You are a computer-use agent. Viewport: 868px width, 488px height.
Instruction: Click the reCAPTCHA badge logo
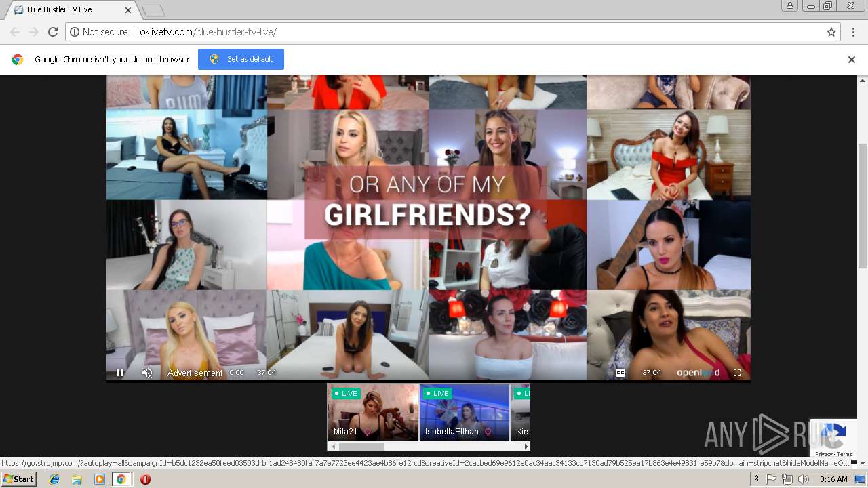834,434
